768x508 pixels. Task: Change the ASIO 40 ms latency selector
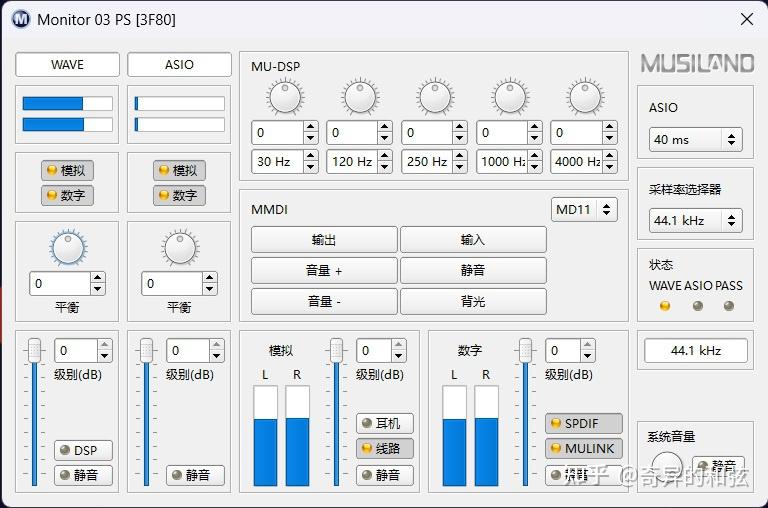coord(696,140)
